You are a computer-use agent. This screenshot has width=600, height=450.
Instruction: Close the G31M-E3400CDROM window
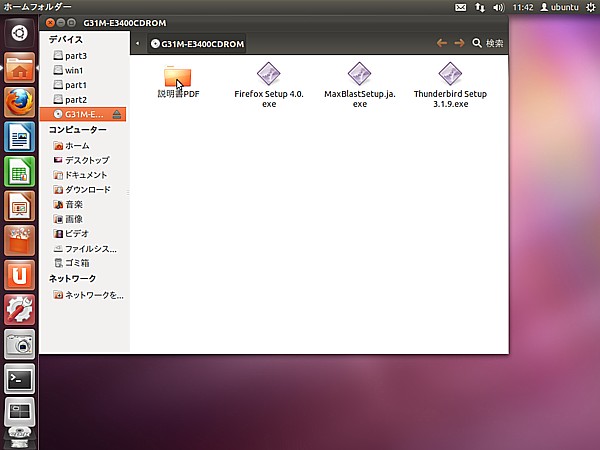point(50,23)
